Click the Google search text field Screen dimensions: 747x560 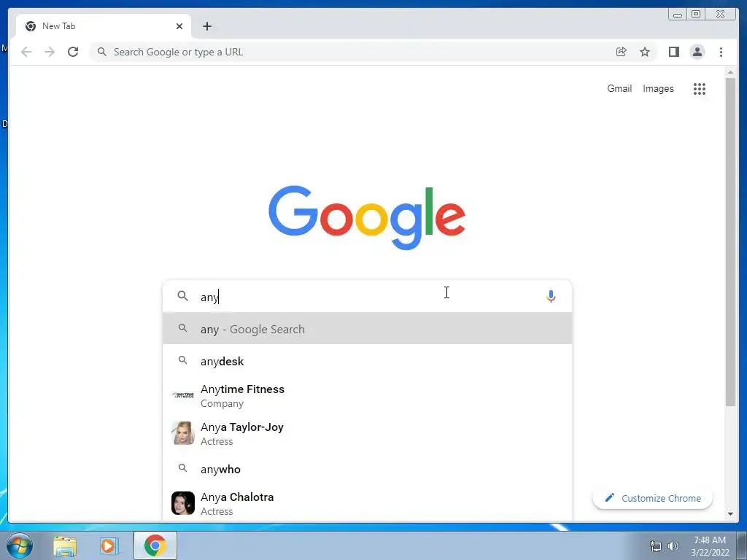[x=367, y=297]
